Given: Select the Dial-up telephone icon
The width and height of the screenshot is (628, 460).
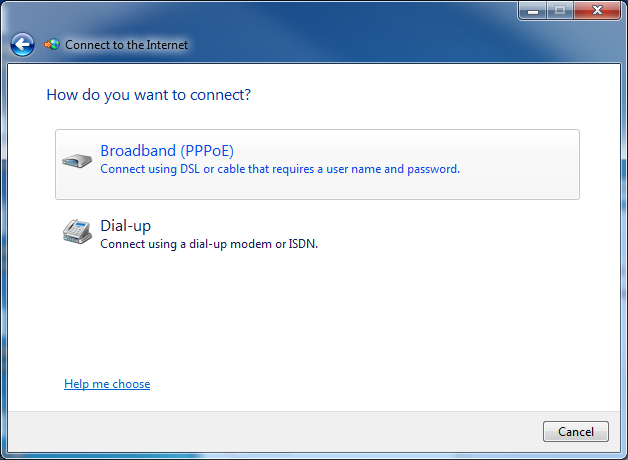Looking at the screenshot, I should coord(77,231).
